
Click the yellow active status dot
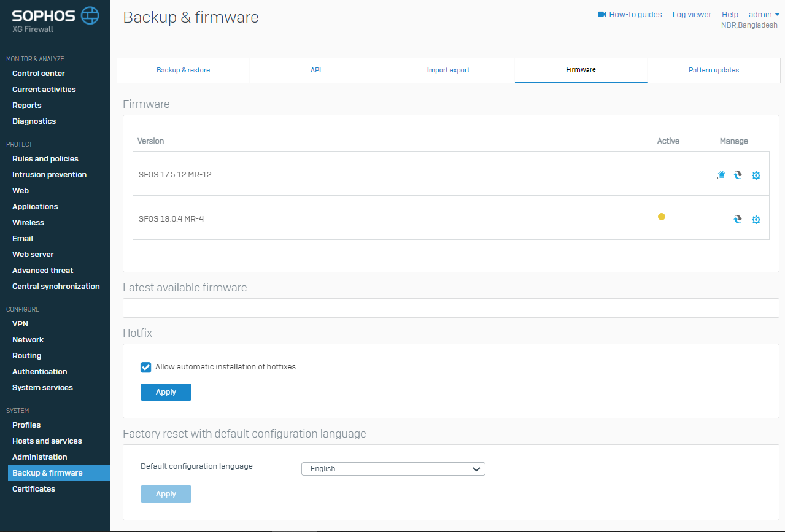pos(662,217)
